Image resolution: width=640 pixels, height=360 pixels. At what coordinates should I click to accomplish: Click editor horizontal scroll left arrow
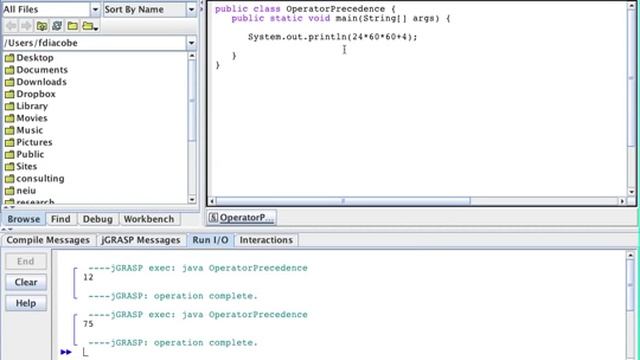[211, 201]
